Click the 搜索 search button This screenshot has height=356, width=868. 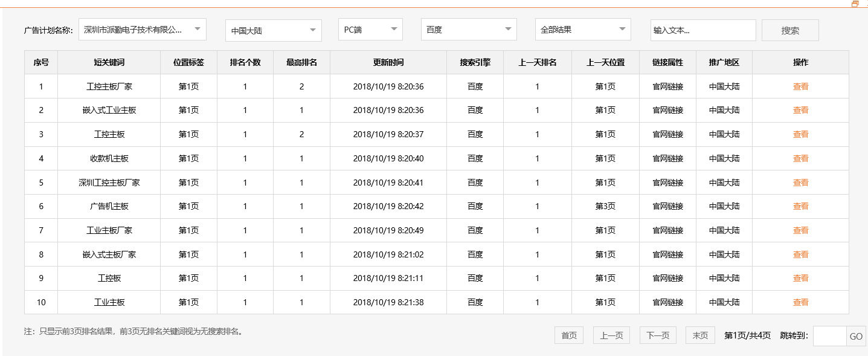[x=789, y=29]
